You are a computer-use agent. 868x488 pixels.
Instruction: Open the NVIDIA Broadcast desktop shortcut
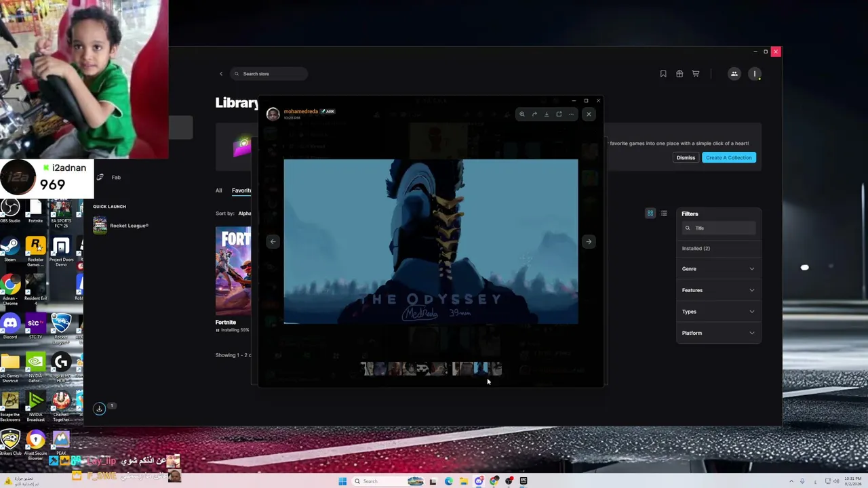(35, 406)
